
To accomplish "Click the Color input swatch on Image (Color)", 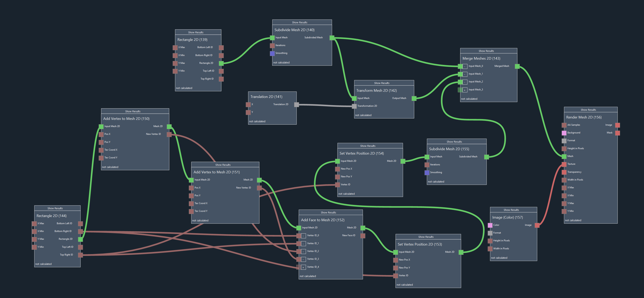I will (x=490, y=225).
